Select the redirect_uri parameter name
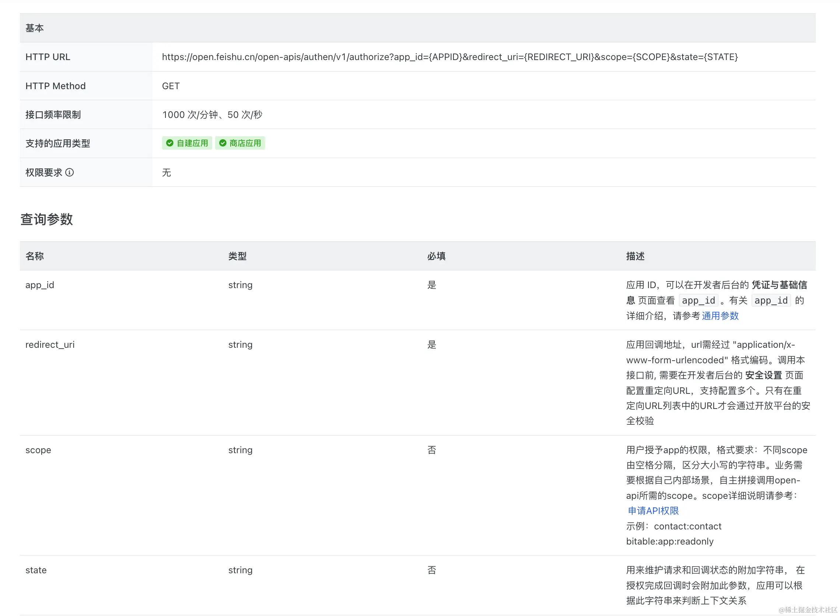The image size is (840, 616). pos(50,344)
